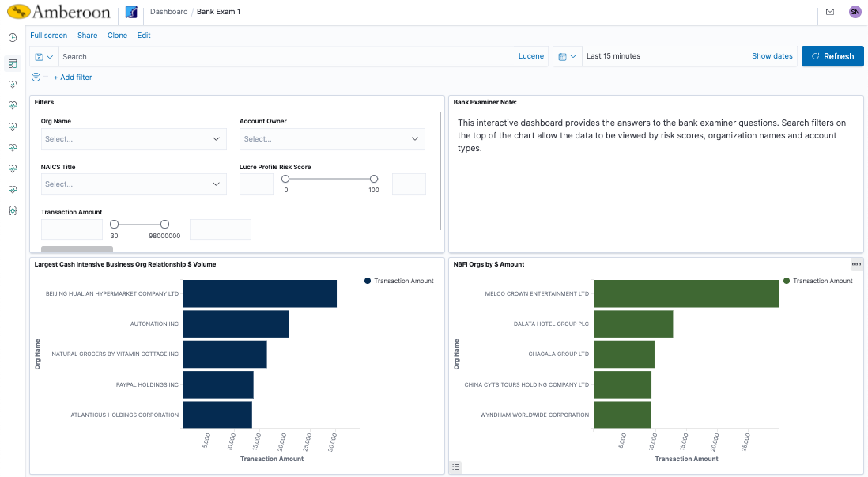Click Show dates
The width and height of the screenshot is (868, 477).
pos(772,56)
